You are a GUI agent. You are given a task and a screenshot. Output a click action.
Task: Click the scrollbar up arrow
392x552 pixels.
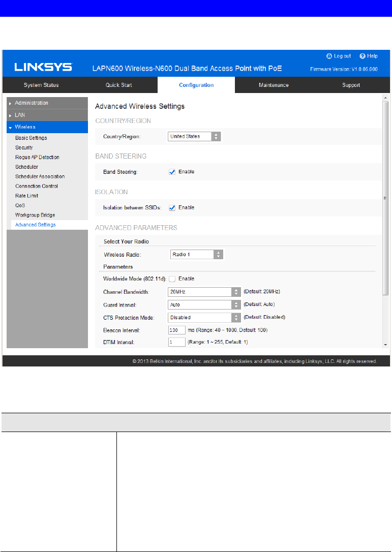coord(386,98)
